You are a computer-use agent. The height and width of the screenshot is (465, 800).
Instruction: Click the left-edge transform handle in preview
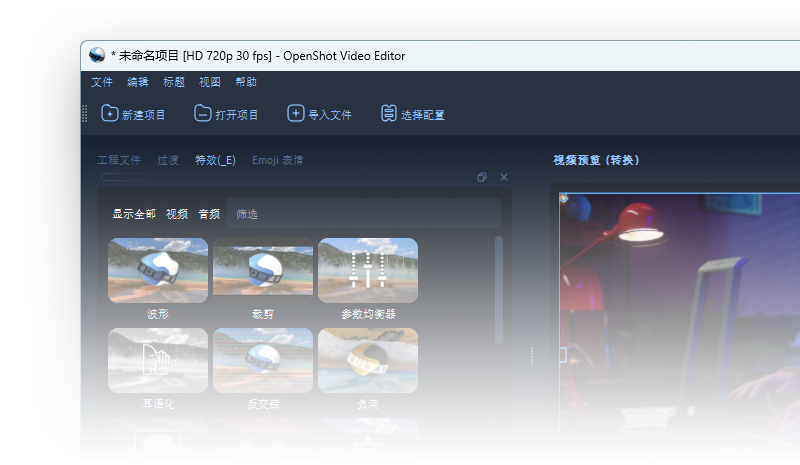click(563, 355)
